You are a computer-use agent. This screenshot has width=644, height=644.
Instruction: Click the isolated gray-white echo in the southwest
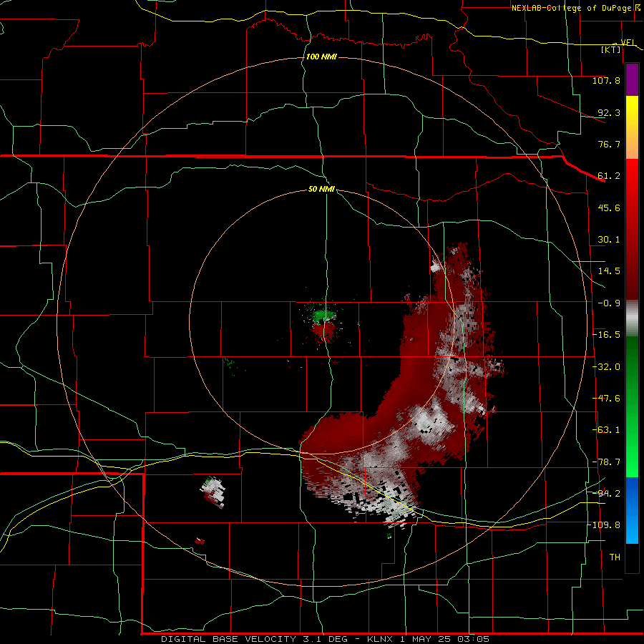213,491
